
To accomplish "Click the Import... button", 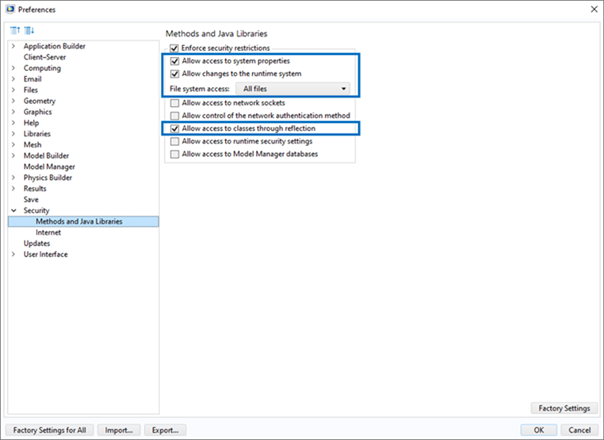I will 119,430.
